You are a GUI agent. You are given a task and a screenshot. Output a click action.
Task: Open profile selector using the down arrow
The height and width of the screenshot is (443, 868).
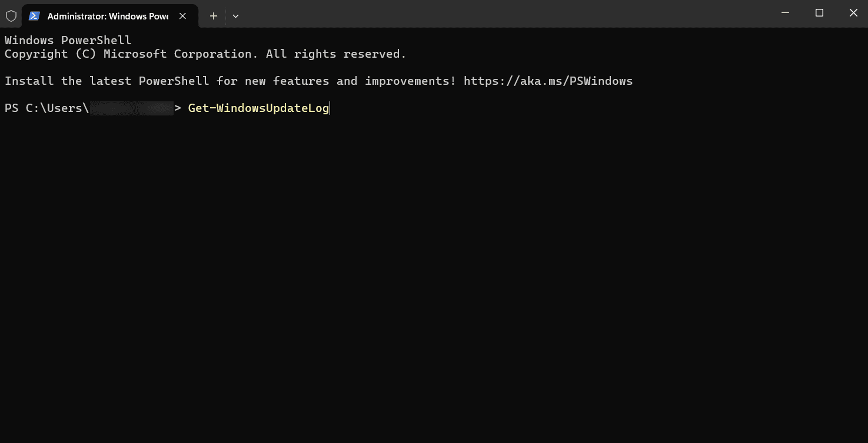coord(235,16)
